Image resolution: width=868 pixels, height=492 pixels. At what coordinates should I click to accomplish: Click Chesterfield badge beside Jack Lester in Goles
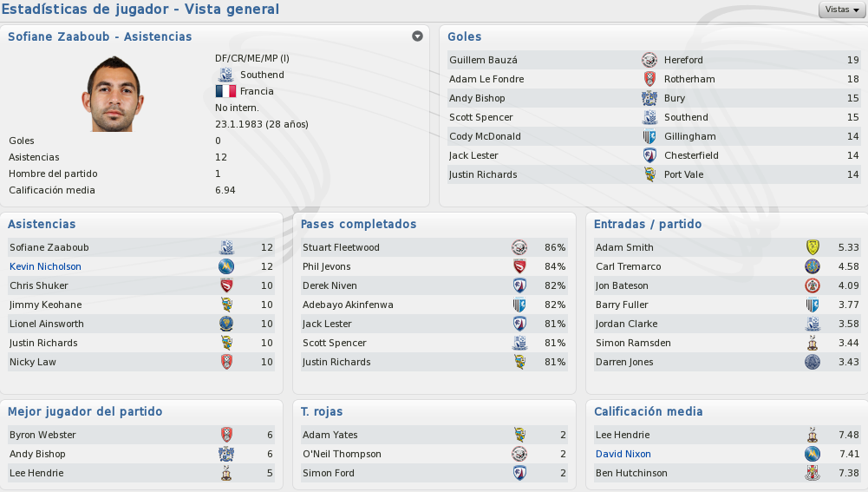(649, 155)
